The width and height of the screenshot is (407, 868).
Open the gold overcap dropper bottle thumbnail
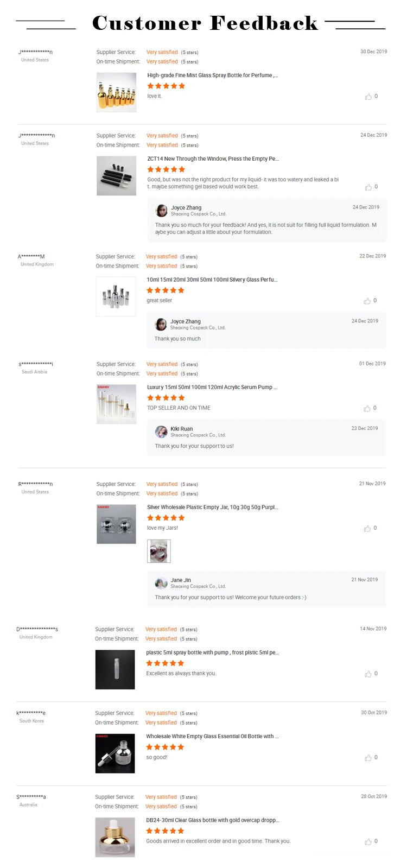(115, 838)
